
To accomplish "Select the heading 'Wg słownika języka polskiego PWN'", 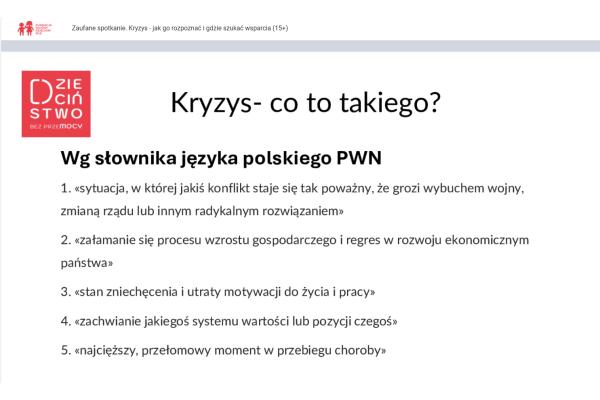I will click(221, 159).
